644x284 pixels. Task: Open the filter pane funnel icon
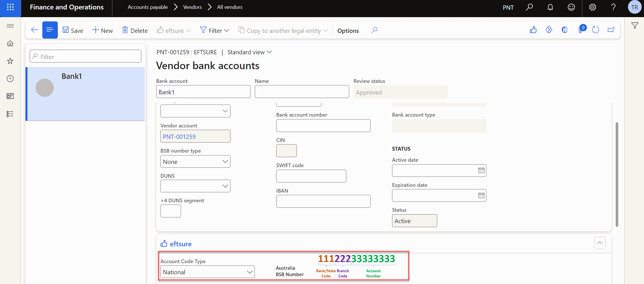635,26
